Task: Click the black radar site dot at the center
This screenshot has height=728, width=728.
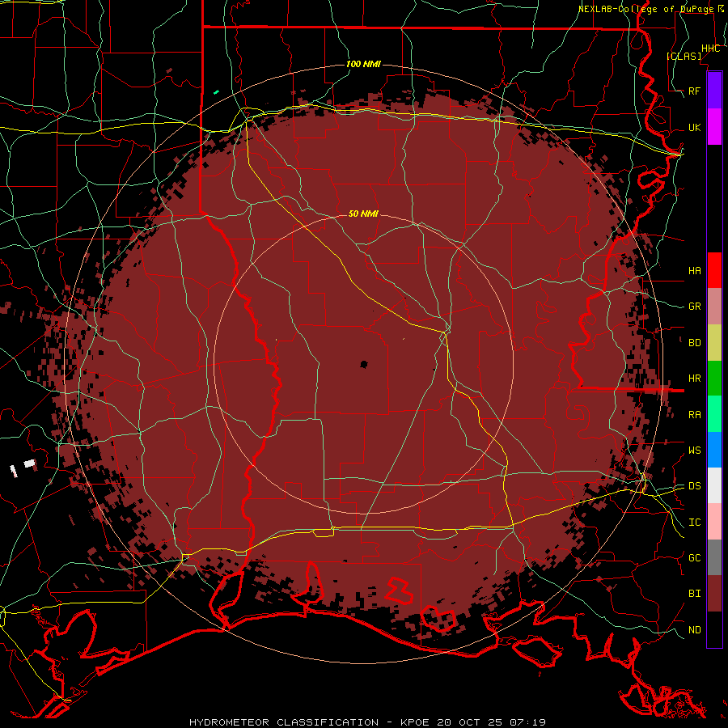Action: 364,364
